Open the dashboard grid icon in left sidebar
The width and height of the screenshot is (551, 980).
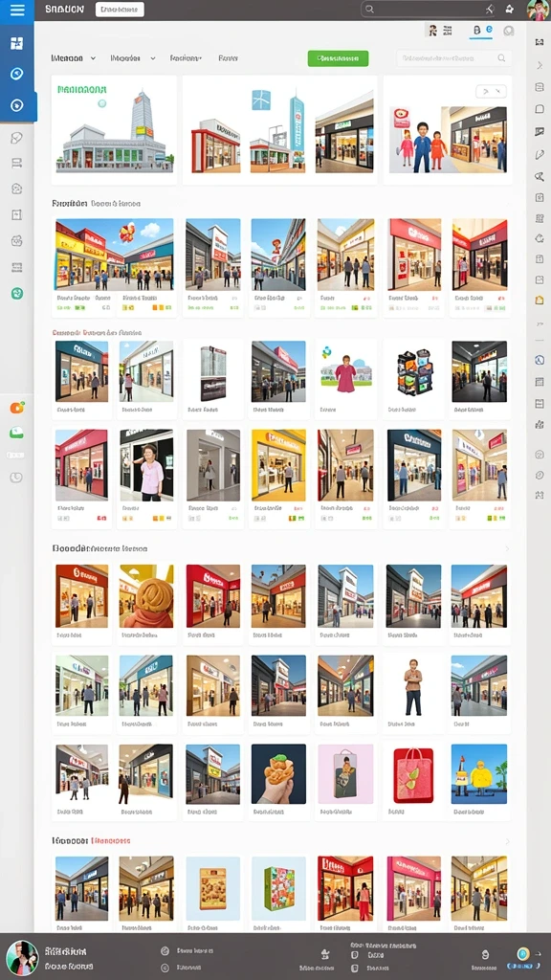(17, 43)
